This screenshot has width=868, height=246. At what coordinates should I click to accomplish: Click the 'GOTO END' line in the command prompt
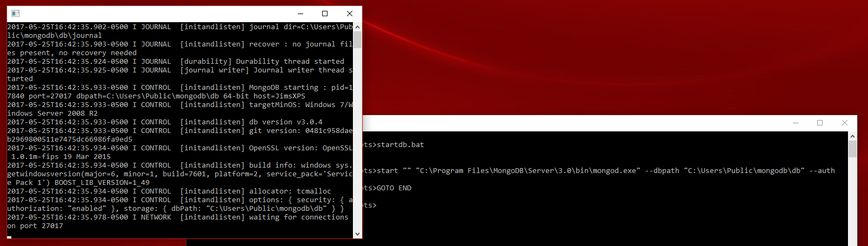394,188
